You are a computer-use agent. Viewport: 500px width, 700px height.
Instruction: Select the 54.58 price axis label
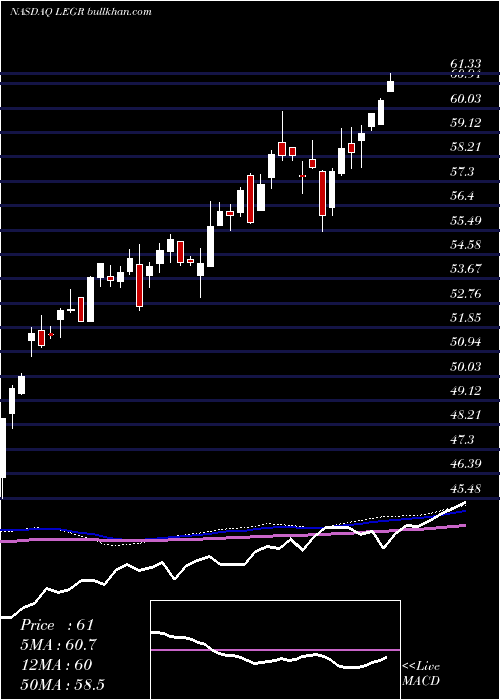coord(466,245)
